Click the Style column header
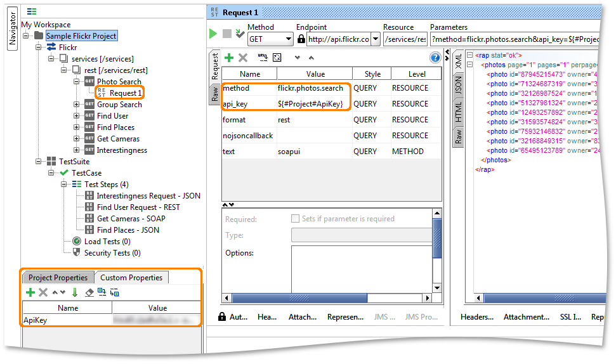The width and height of the screenshot is (616, 364). point(372,74)
